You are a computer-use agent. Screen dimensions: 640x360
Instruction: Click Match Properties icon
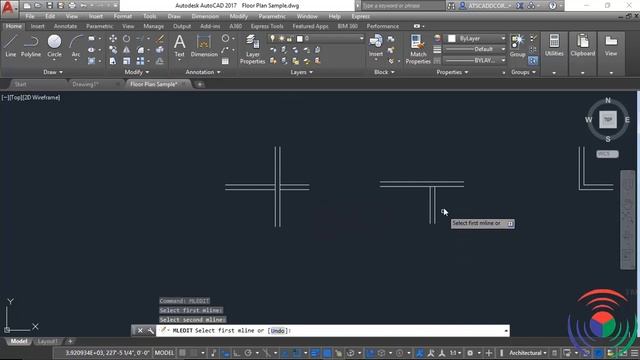pos(418,49)
